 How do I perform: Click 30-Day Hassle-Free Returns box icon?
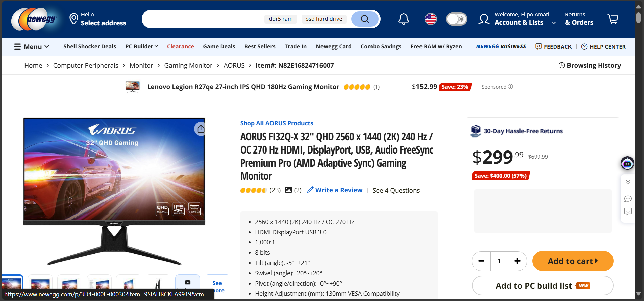point(476,131)
